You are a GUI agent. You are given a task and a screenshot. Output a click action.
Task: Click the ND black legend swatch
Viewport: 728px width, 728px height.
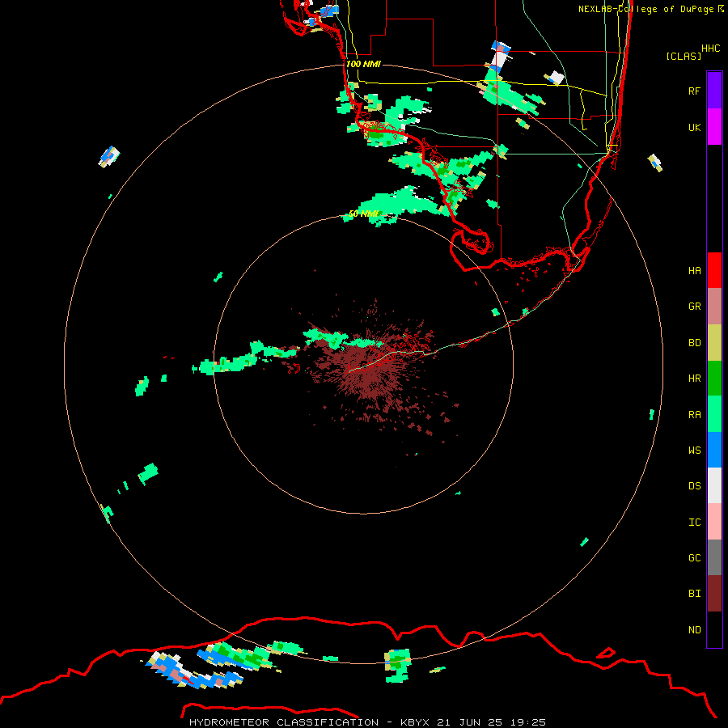714,629
